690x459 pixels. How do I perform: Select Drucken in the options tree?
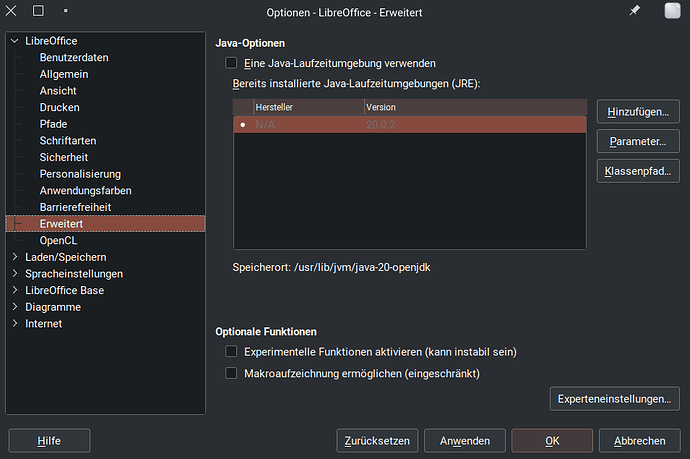(x=59, y=107)
